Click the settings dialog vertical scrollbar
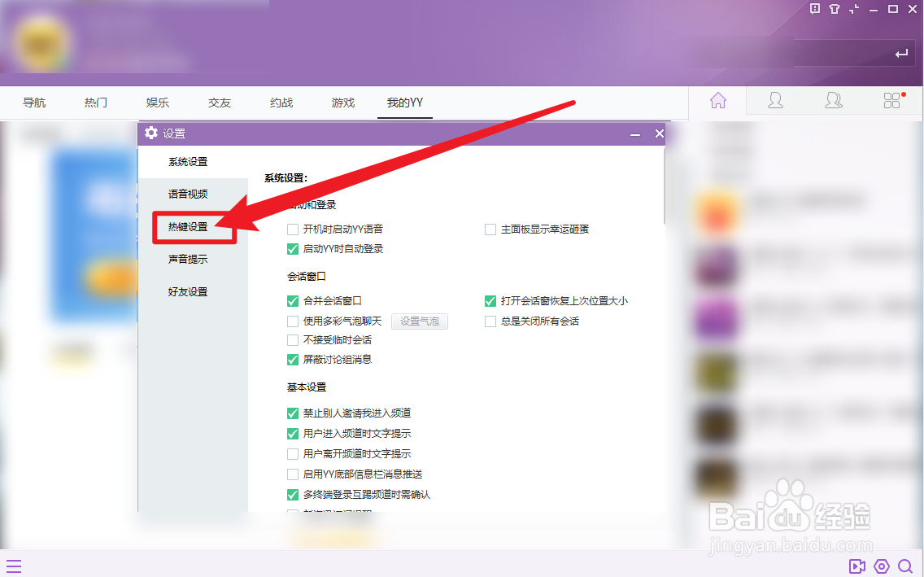 coord(664,186)
